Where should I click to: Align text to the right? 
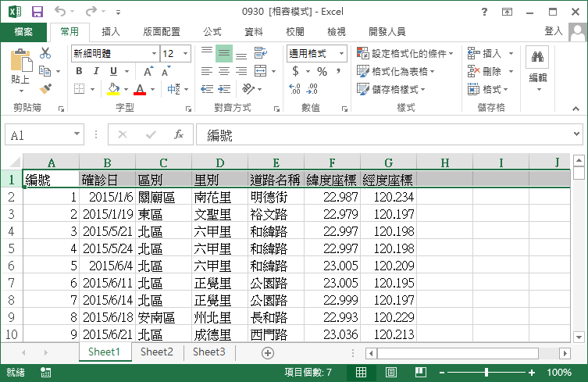241,71
